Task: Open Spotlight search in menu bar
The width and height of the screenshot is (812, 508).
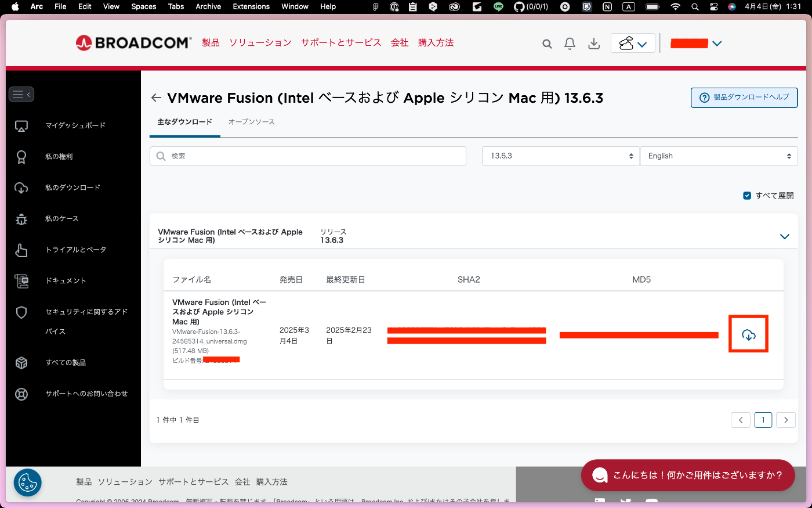Action: 695,7
